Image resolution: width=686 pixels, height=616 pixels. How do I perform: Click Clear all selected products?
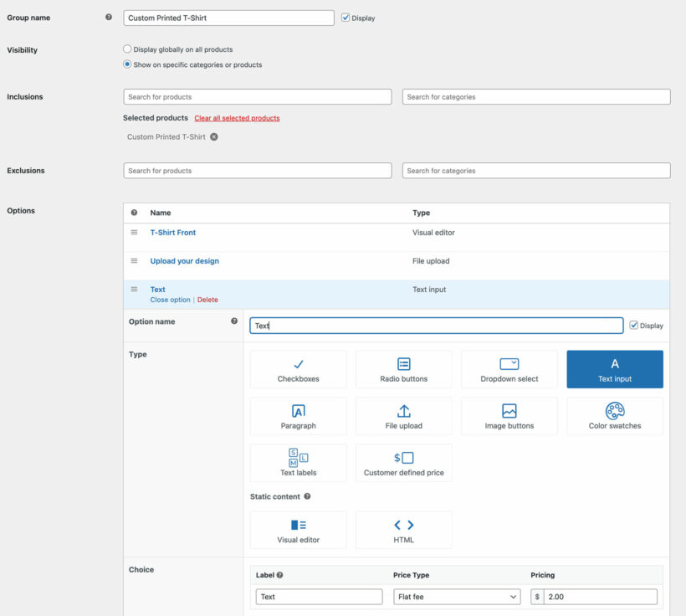(x=238, y=117)
